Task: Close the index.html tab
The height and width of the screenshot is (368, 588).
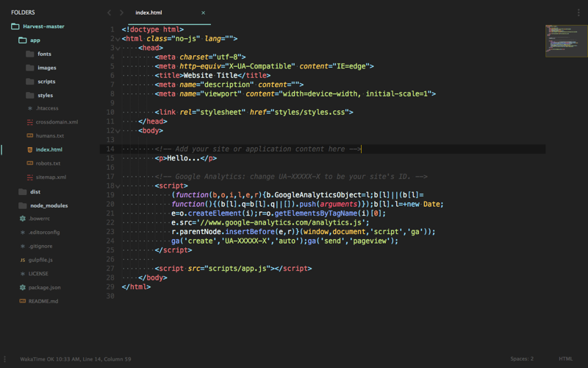Action: point(203,13)
